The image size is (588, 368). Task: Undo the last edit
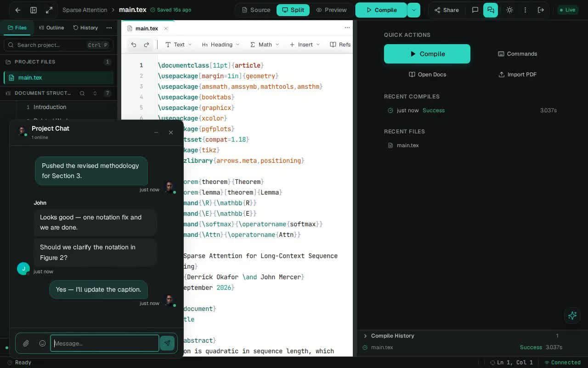(134, 45)
